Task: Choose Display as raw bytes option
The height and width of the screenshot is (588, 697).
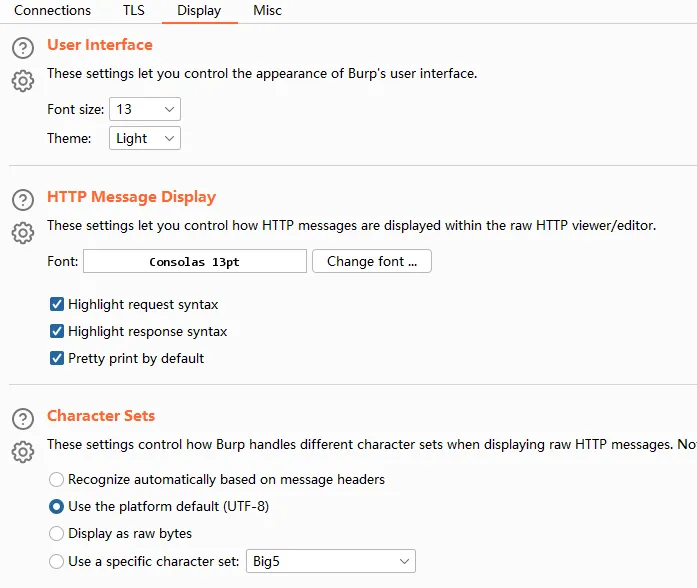Action: coord(57,534)
